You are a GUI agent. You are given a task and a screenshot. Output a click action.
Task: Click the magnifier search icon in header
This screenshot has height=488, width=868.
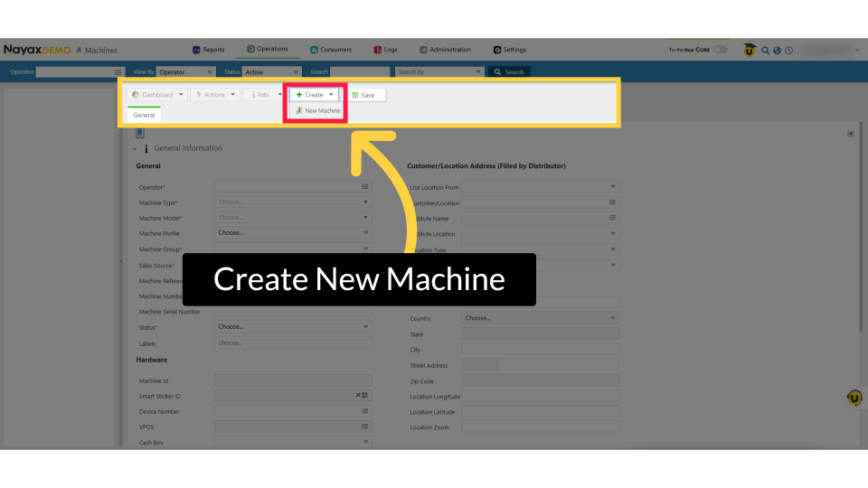pyautogui.click(x=765, y=51)
